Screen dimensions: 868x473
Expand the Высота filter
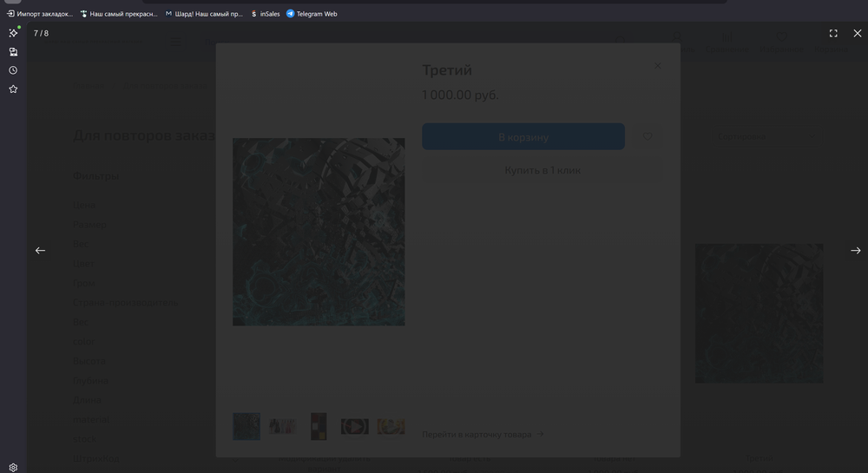coord(89,361)
